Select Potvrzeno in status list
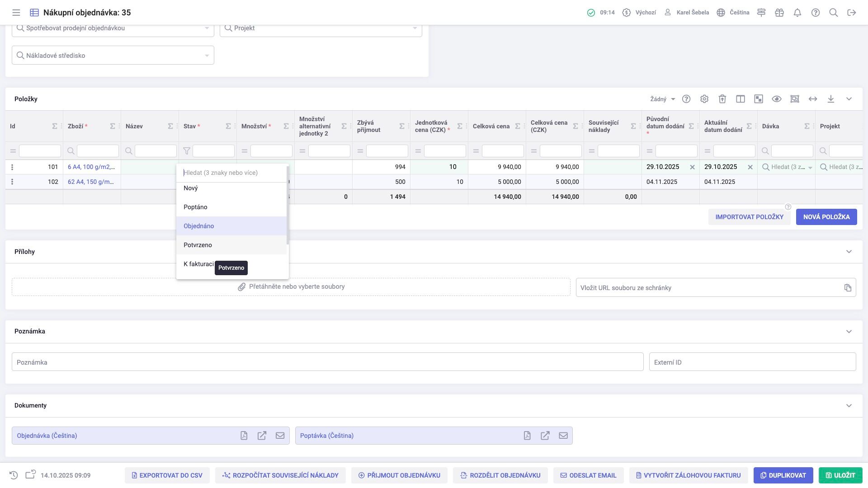Image resolution: width=868 pixels, height=488 pixels. pyautogui.click(x=198, y=245)
